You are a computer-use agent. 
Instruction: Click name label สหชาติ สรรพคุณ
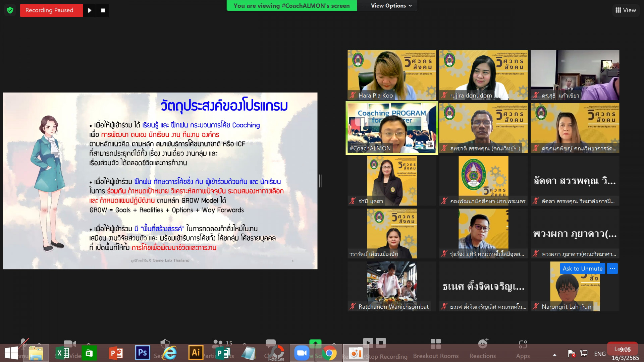tap(485, 148)
